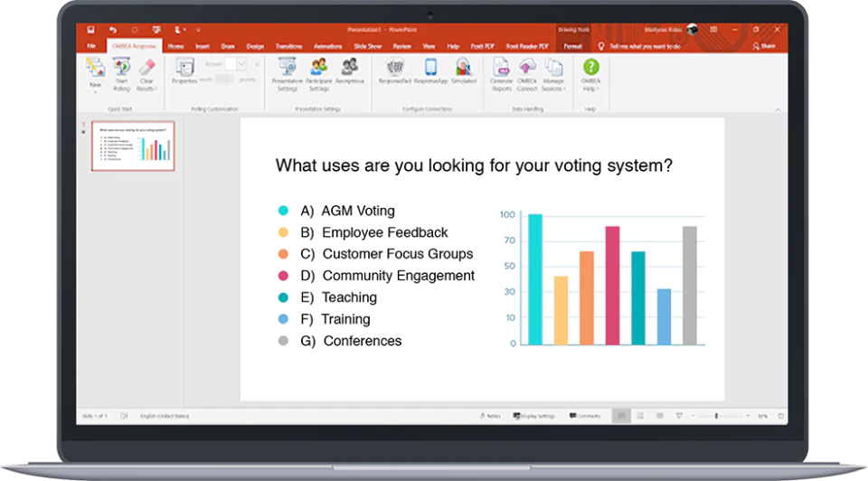
Task: Open Ribbon Display Options icon
Action: point(713,30)
